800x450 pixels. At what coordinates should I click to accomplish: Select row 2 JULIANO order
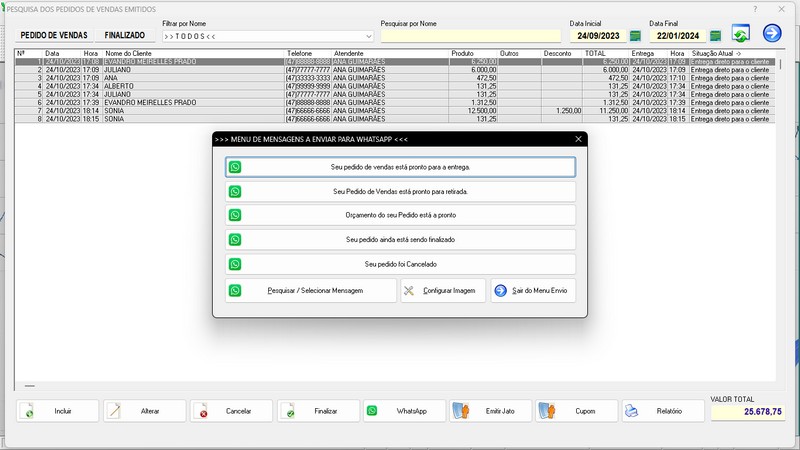pyautogui.click(x=395, y=70)
